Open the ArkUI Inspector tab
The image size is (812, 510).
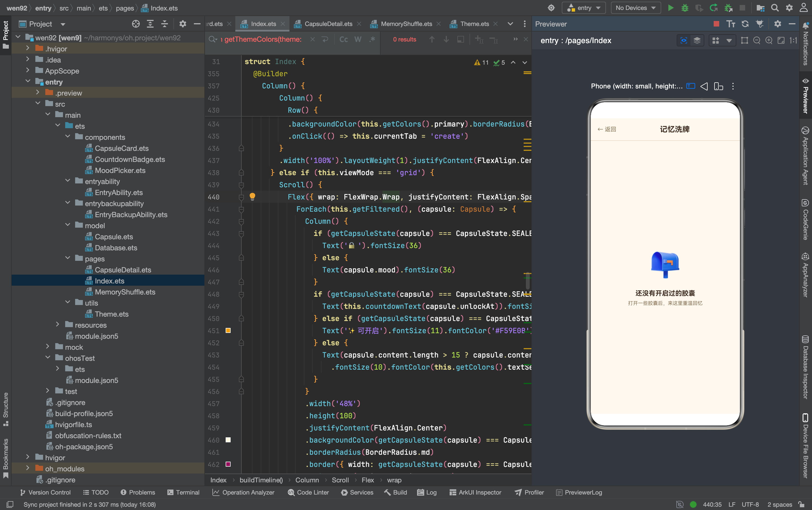(476, 493)
